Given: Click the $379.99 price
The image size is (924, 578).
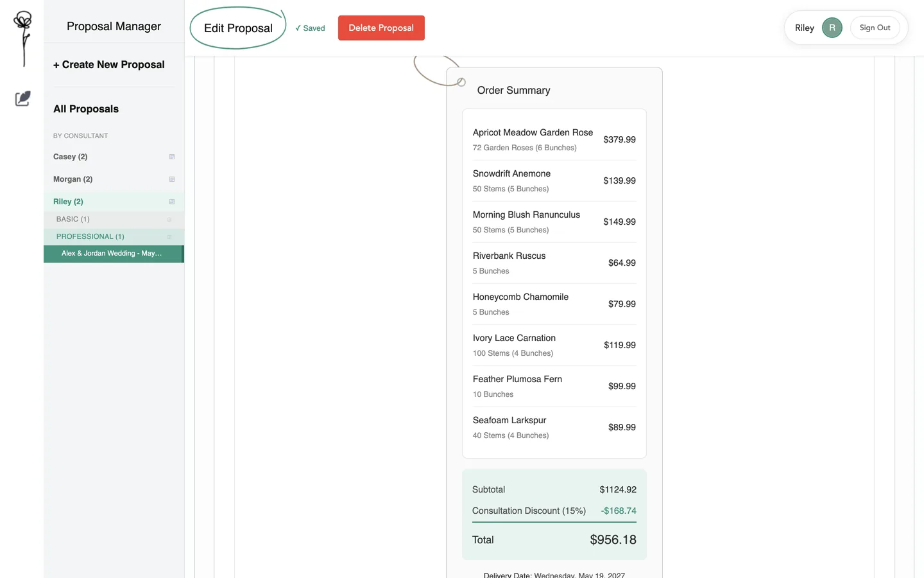Looking at the screenshot, I should coord(619,139).
